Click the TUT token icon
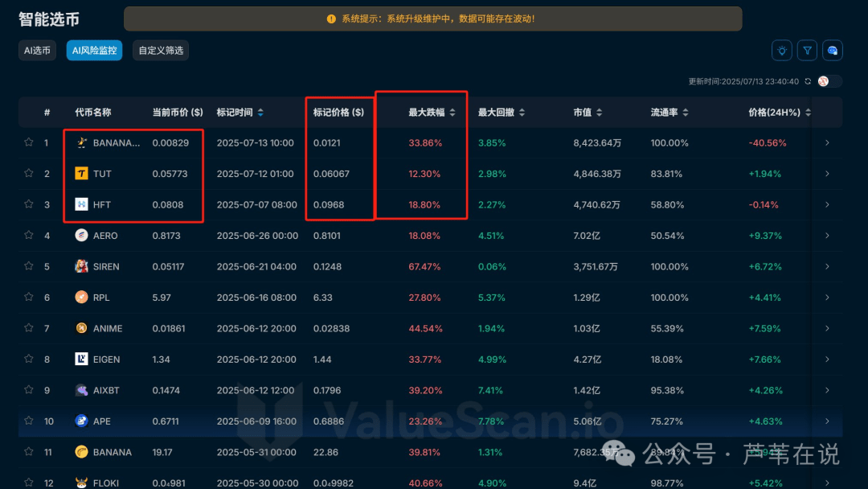The image size is (868, 489). pos(80,173)
